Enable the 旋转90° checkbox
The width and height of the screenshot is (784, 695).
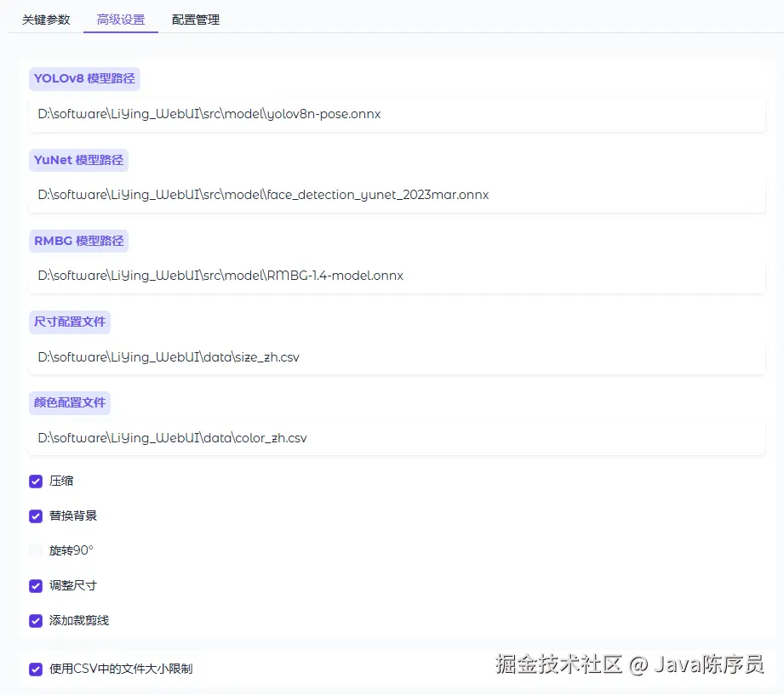click(x=36, y=551)
